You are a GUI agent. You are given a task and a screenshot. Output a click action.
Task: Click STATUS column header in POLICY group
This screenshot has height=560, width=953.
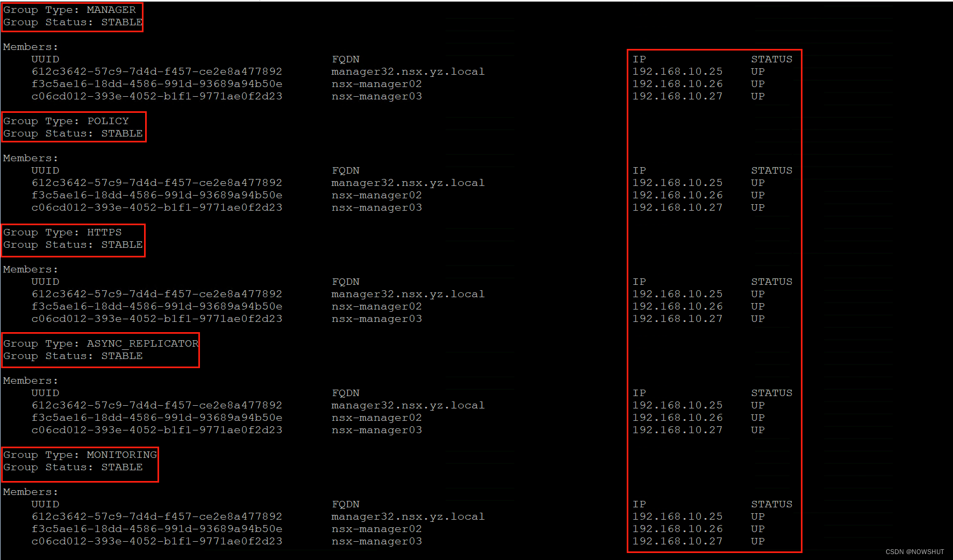[772, 170]
